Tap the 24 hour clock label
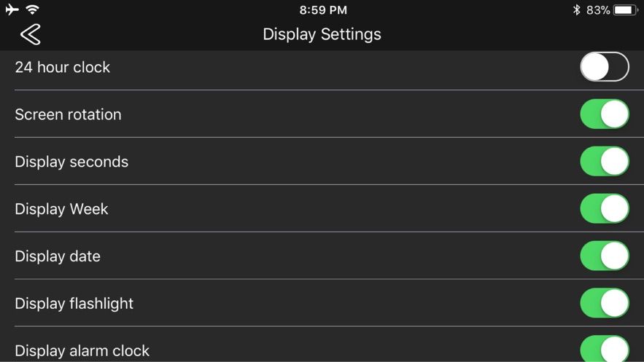This screenshot has width=644, height=362. point(63,67)
